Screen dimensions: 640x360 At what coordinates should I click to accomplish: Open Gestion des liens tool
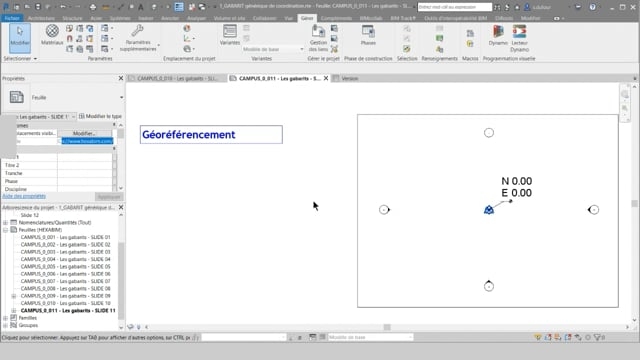coord(318,38)
